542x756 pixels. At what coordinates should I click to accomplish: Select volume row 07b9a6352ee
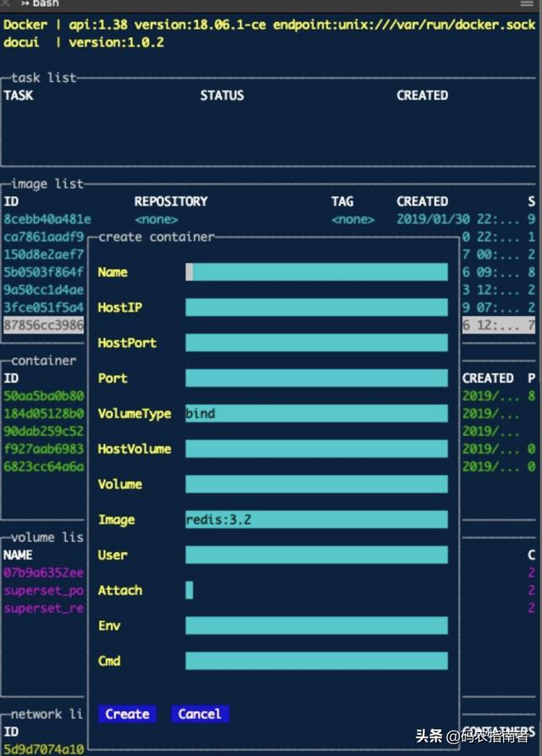pyautogui.click(x=44, y=573)
